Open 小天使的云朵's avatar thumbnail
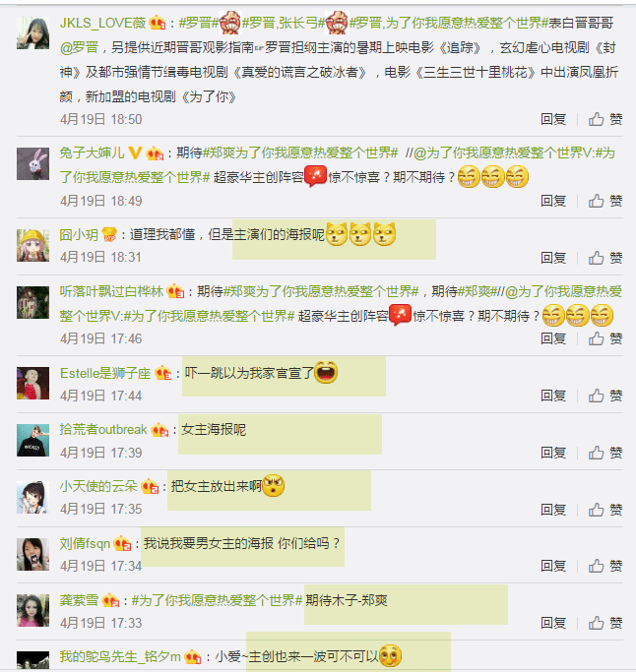The image size is (636, 672). click(33, 497)
